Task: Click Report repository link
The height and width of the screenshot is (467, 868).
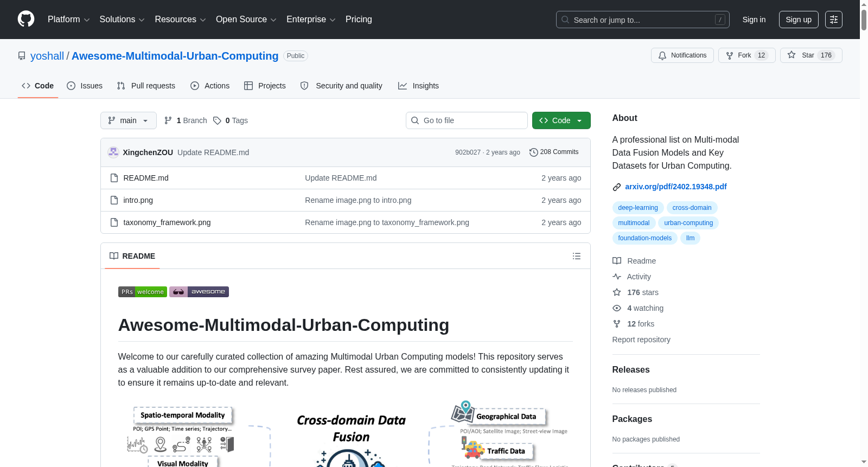Action: pos(641,340)
